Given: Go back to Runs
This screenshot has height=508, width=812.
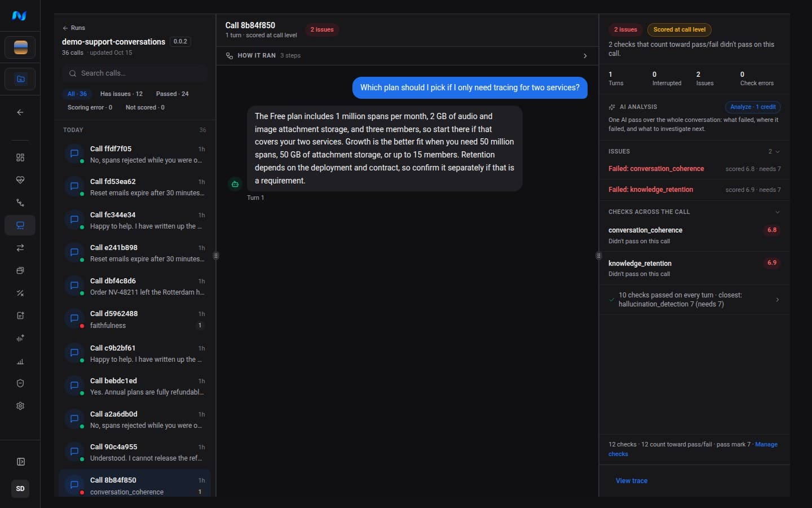Looking at the screenshot, I should [x=74, y=28].
